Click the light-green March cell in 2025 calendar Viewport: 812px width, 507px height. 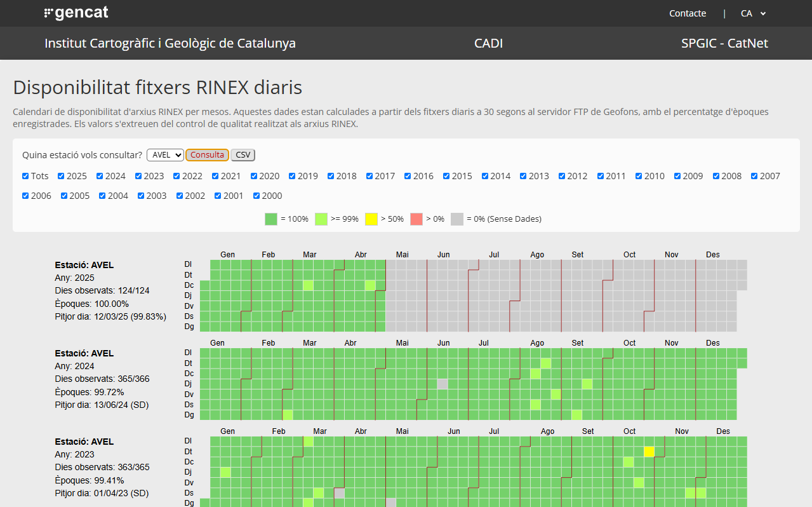pos(309,285)
